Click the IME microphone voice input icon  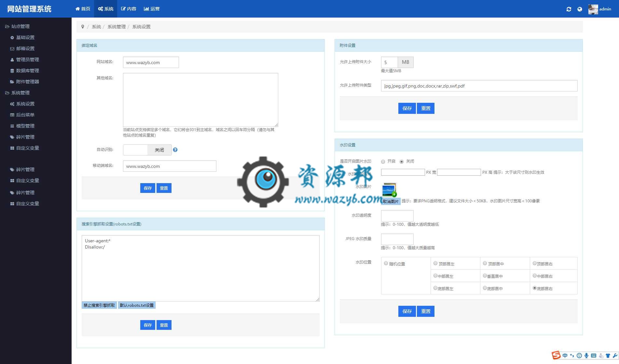(586, 356)
